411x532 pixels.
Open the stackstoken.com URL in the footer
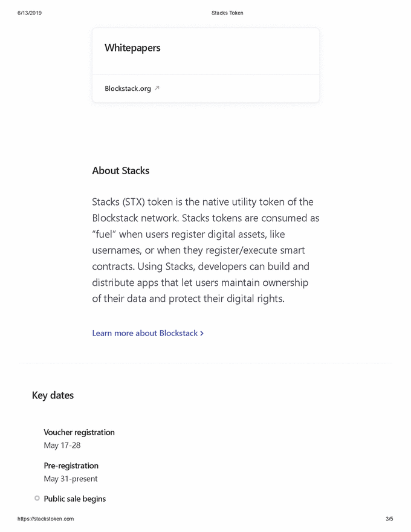point(46,519)
